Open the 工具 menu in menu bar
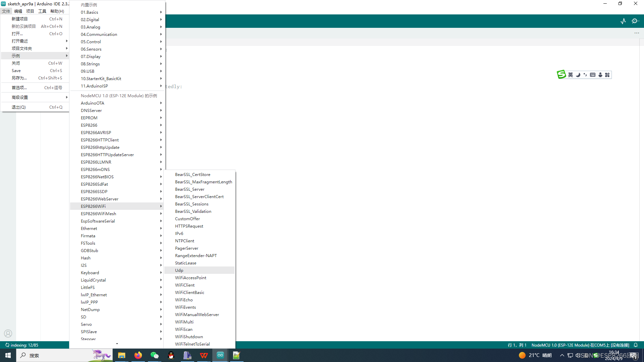Image resolution: width=644 pixels, height=362 pixels. coord(42,11)
